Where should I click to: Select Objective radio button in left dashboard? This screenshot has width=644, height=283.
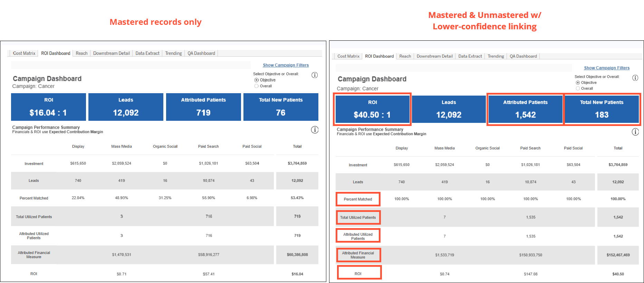(x=257, y=80)
